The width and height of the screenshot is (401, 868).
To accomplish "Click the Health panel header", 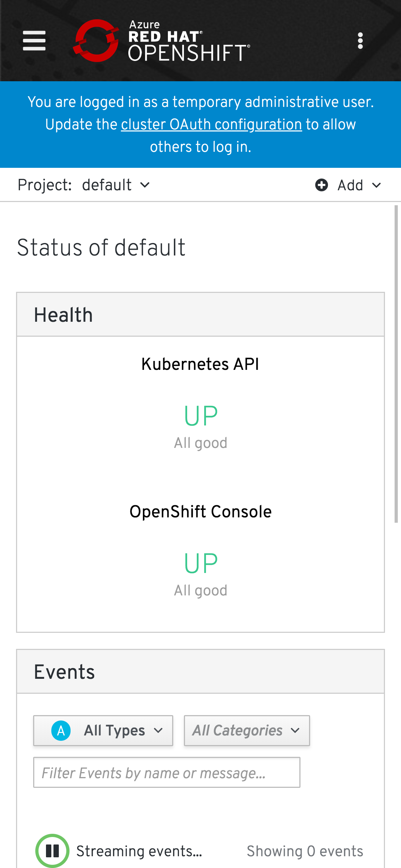I will (200, 315).
